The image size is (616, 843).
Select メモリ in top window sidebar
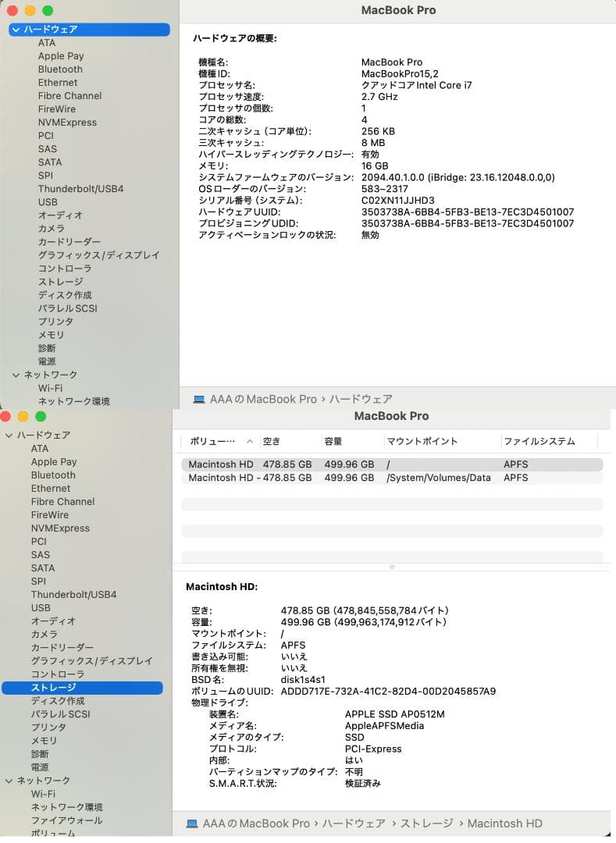click(51, 334)
